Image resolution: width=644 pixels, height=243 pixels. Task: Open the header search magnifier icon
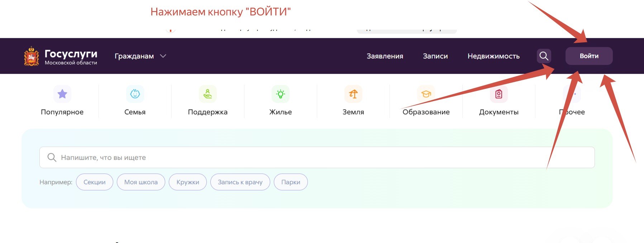pos(544,56)
